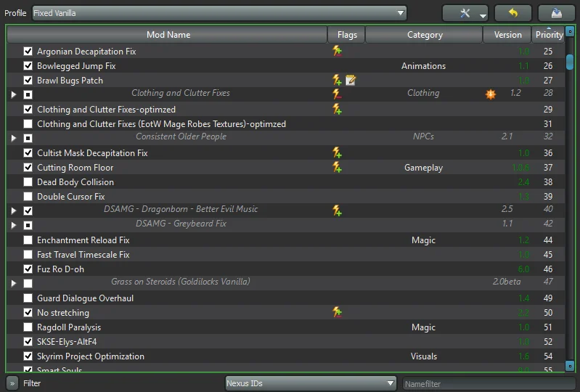The height and width of the screenshot is (392, 580).
Task: Toggle checkbox for Clothing and Clutter Fixes group
Action: [x=28, y=94]
